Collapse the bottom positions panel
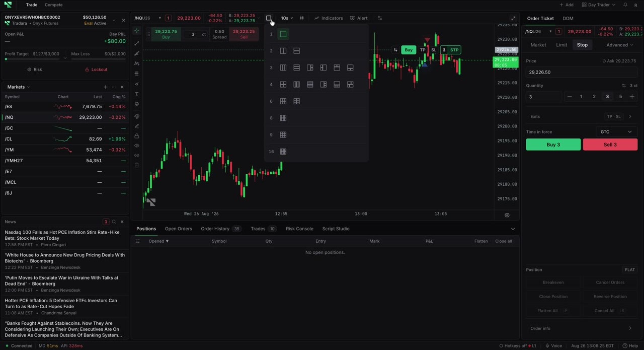644x350 pixels. click(513, 229)
